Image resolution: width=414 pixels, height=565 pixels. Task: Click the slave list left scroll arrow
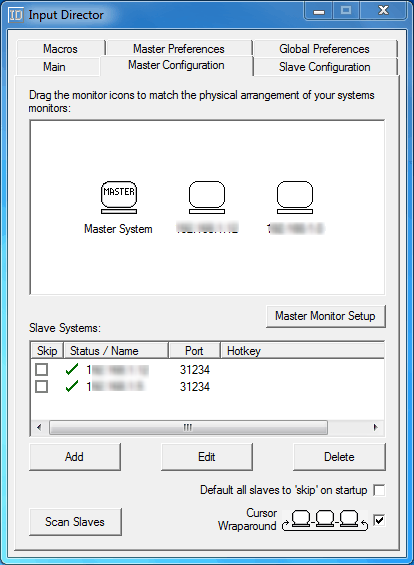click(39, 427)
